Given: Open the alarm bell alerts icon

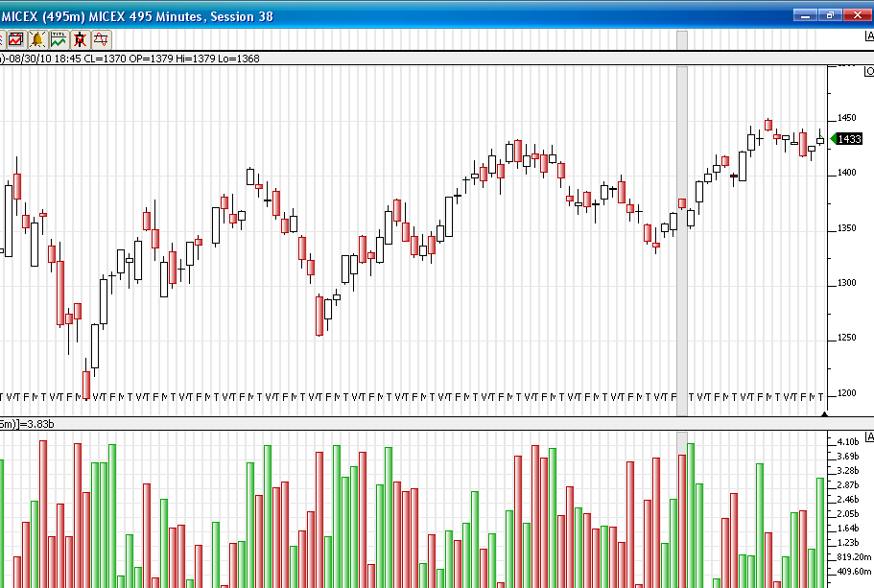Looking at the screenshot, I should (37, 39).
